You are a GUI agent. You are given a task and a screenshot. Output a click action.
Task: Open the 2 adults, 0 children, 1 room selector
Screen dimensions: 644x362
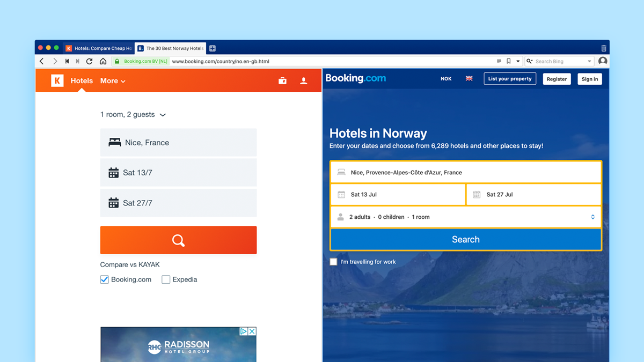point(465,217)
